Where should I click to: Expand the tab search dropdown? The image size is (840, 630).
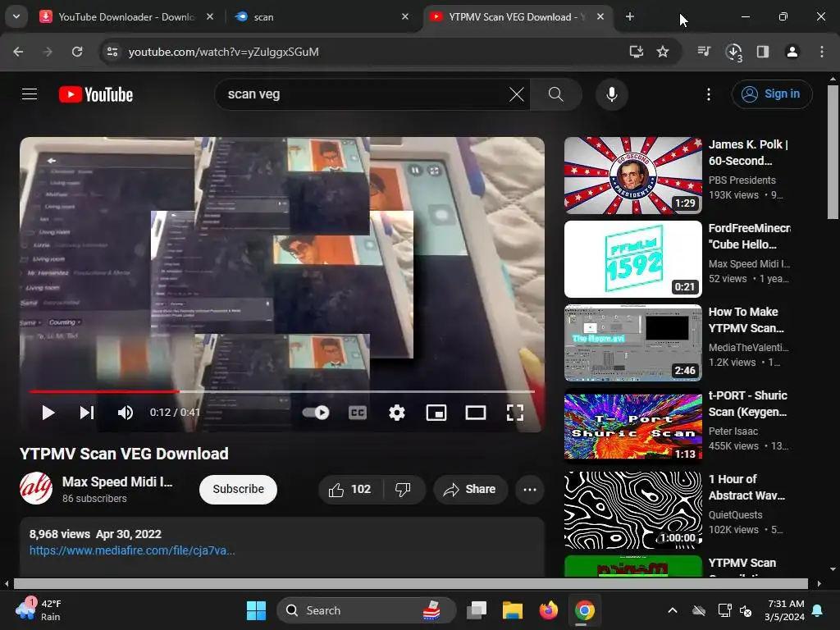coord(16,17)
